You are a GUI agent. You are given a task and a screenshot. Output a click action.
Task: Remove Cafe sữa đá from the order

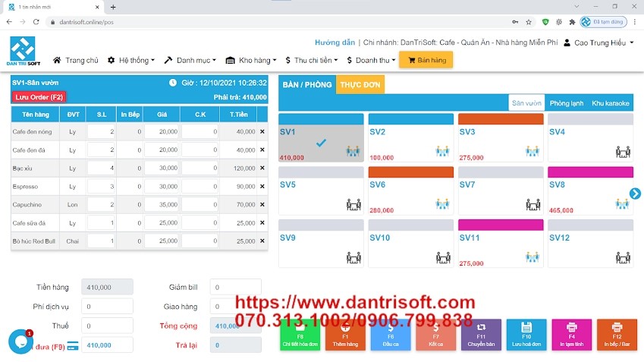pos(262,222)
